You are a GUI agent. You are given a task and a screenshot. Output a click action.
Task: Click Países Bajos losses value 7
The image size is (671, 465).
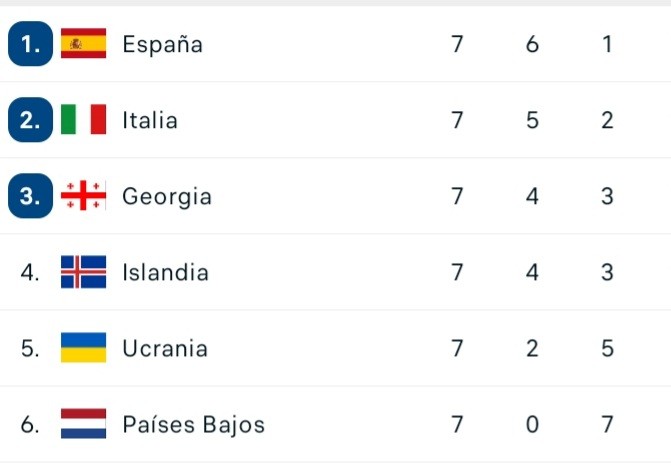[607, 424]
